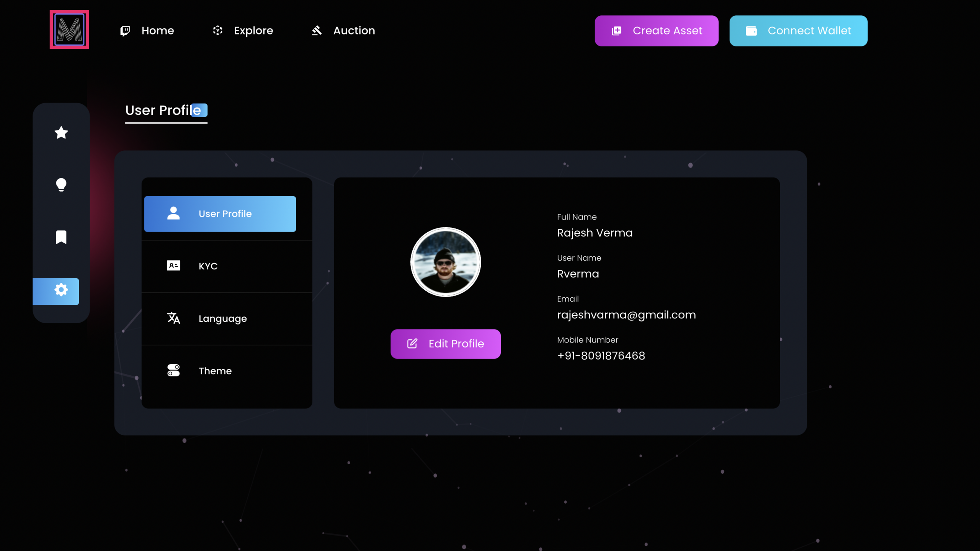Click the pencil icon on Edit Profile
The height and width of the screenshot is (551, 980).
[x=412, y=344]
